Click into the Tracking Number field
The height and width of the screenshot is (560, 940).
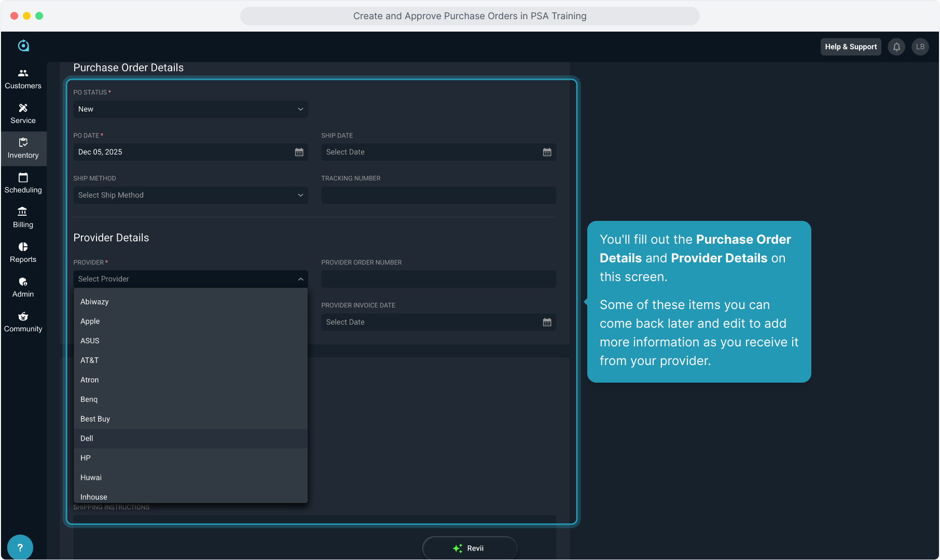pyautogui.click(x=438, y=195)
